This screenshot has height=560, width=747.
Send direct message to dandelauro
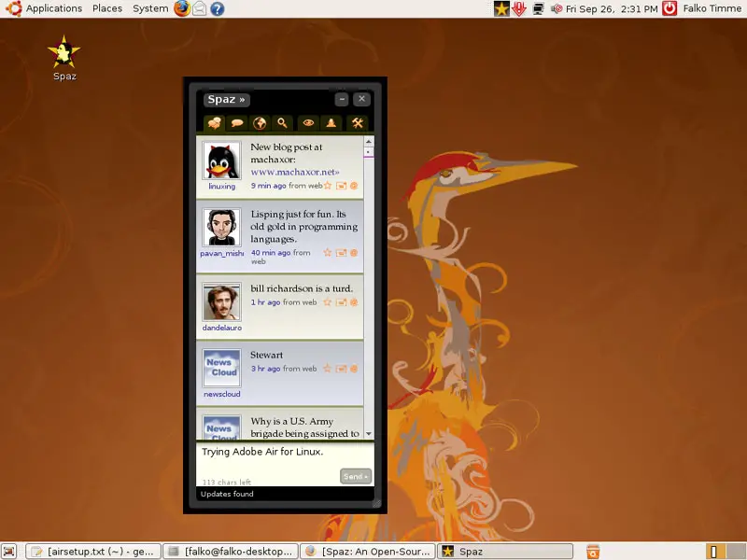[341, 302]
